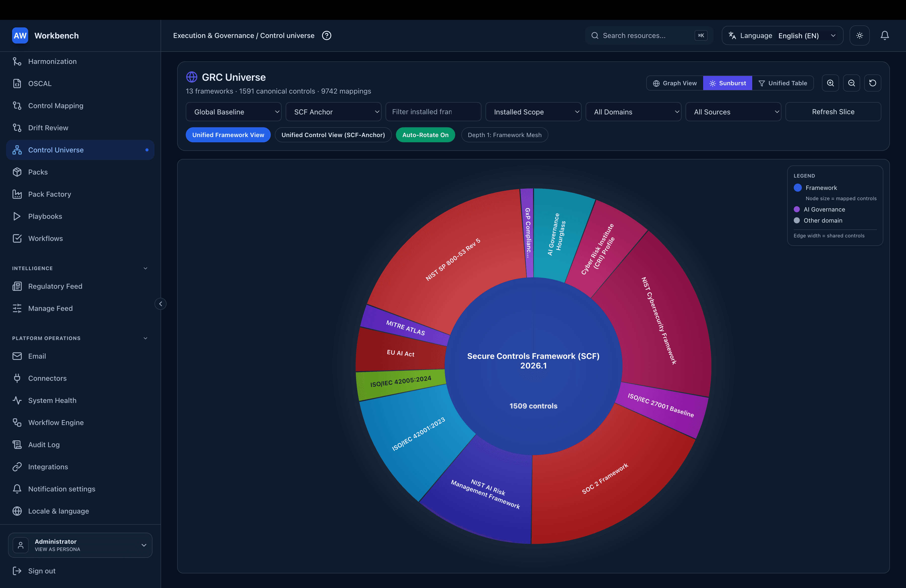Toggle the Depth 1: Framework Mesh pill
The width and height of the screenshot is (906, 588).
click(x=504, y=135)
